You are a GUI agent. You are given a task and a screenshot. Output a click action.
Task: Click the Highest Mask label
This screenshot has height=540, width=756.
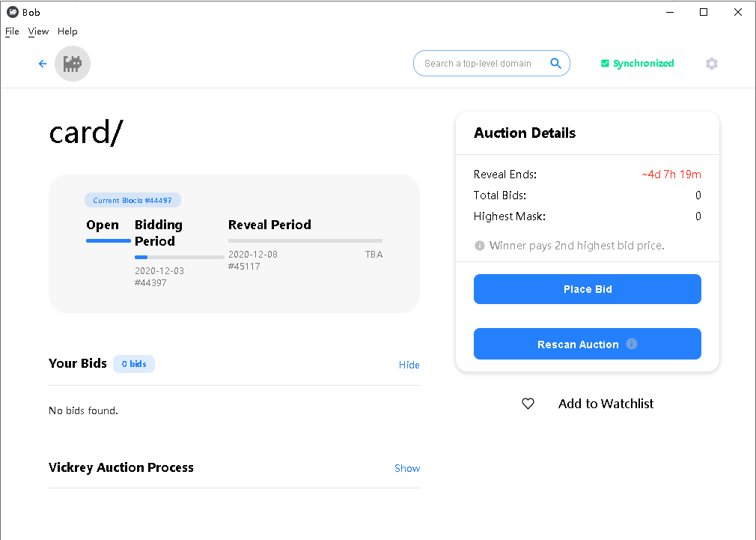click(510, 216)
